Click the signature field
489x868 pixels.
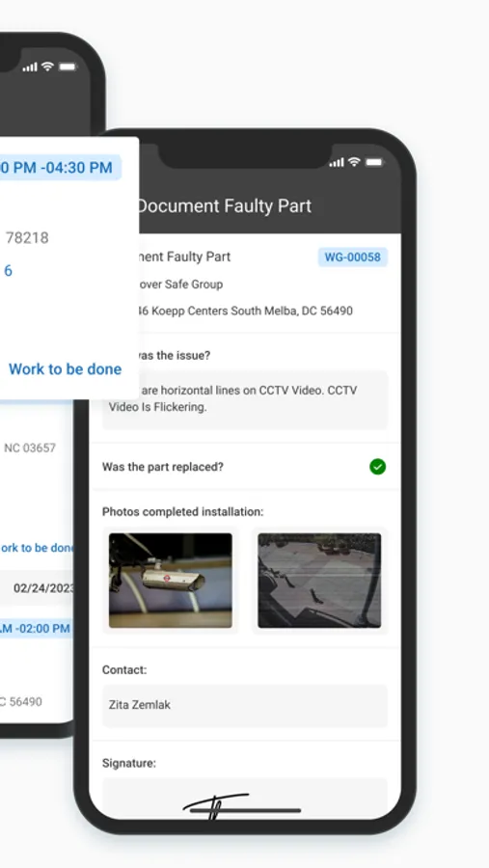pos(245,798)
